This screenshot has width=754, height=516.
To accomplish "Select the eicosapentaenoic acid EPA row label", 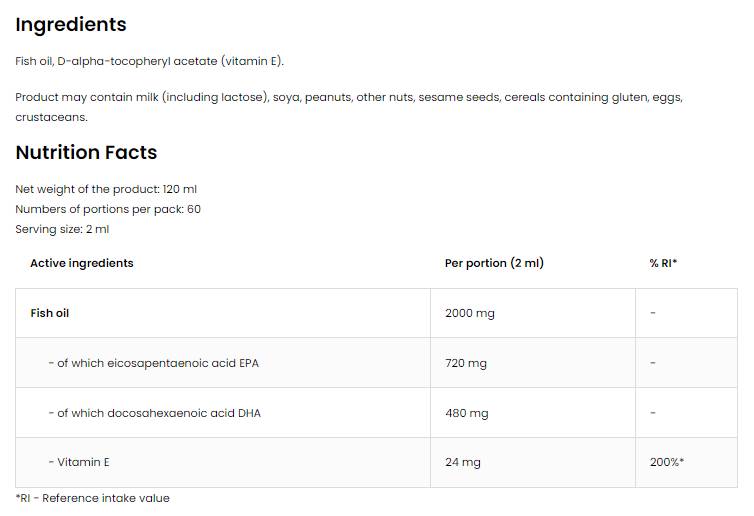I will 153,363.
